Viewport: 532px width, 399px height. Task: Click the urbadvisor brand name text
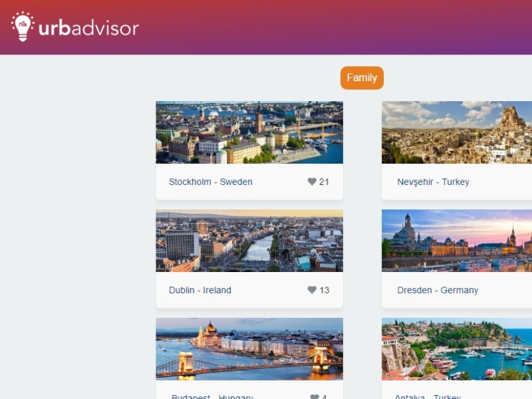coord(89,28)
